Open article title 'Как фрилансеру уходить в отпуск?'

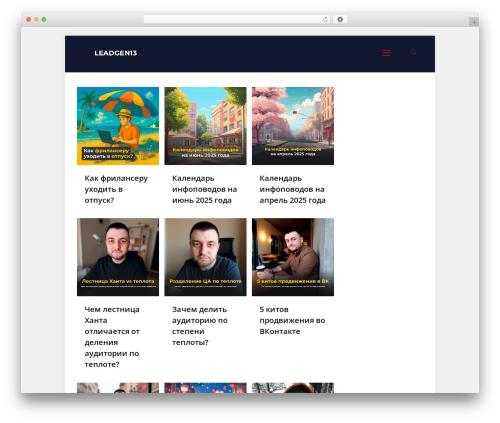(116, 189)
